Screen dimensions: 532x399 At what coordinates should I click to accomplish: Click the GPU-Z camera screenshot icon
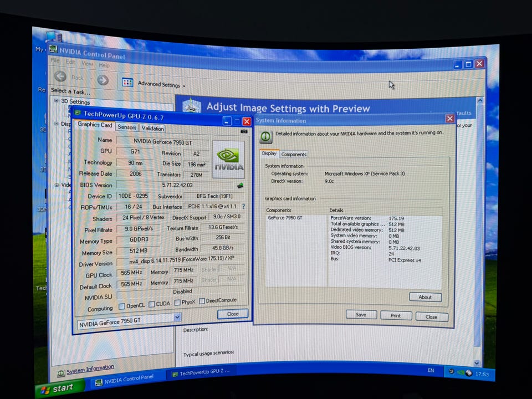244,131
